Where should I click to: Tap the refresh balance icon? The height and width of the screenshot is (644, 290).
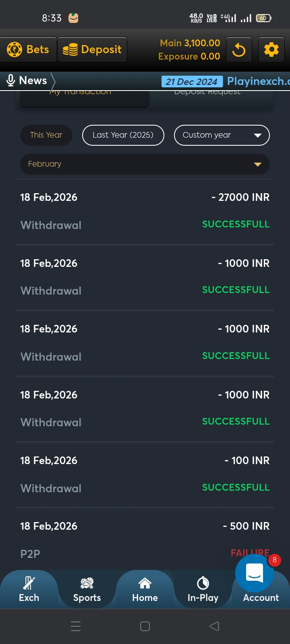(x=239, y=50)
